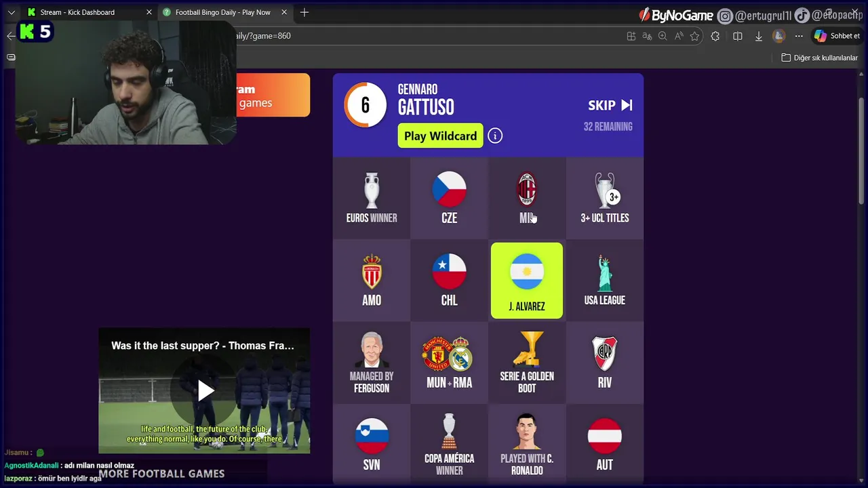
Task: Pick the Played with C. Ronaldo cell
Action: (x=527, y=445)
